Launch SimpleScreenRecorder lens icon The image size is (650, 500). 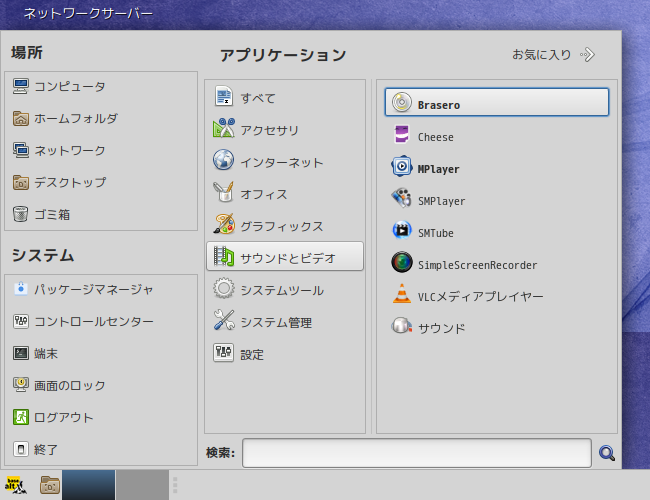(x=402, y=262)
